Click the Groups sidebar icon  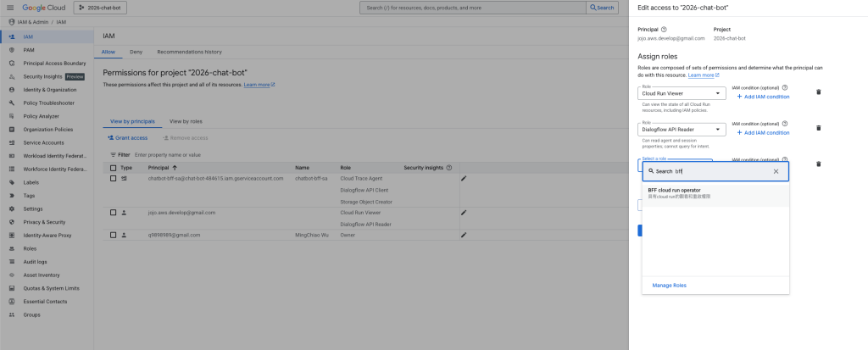tap(12, 314)
